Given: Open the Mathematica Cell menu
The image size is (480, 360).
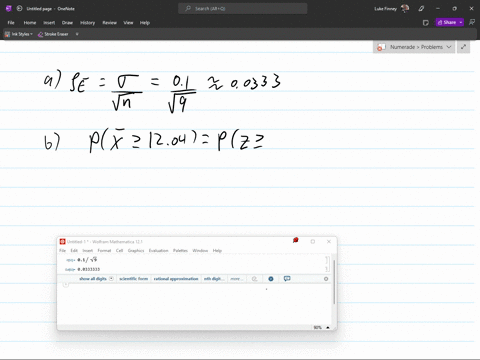Looking at the screenshot, I should (119, 251).
